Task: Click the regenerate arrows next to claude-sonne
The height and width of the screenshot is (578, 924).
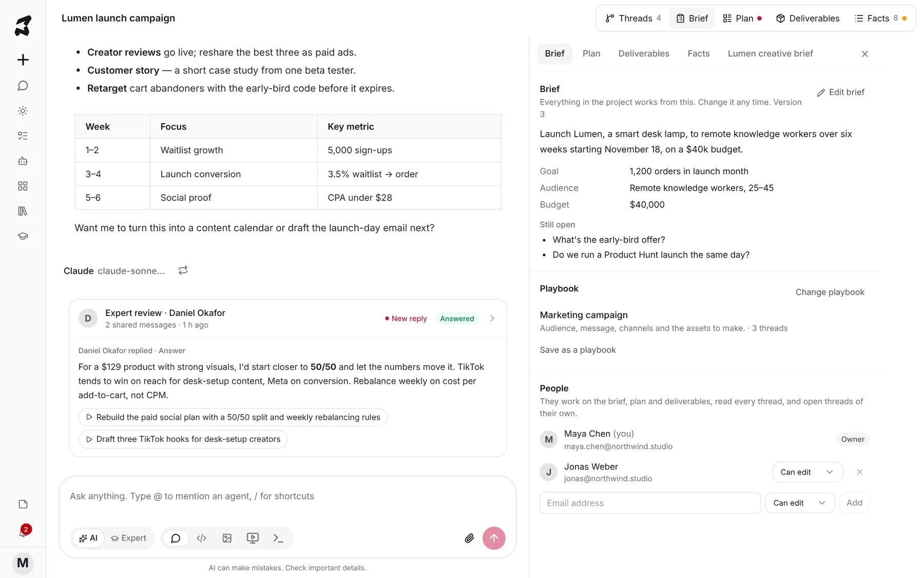Action: (x=183, y=270)
